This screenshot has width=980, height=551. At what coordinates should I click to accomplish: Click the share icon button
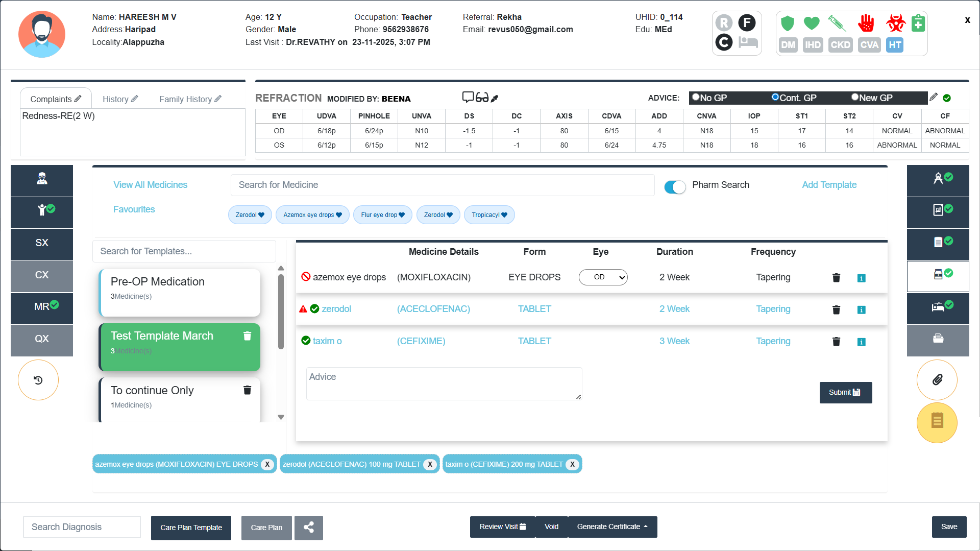pos(308,528)
